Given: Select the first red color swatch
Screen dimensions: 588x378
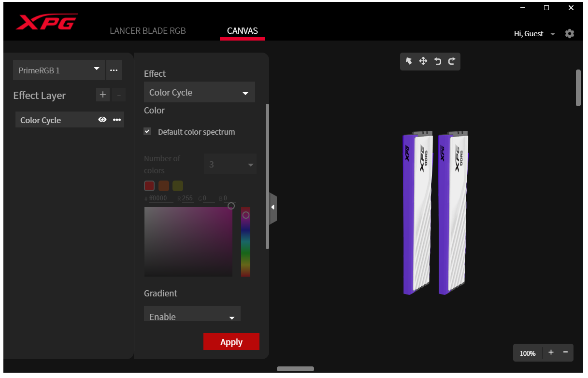Looking at the screenshot, I should tap(149, 186).
